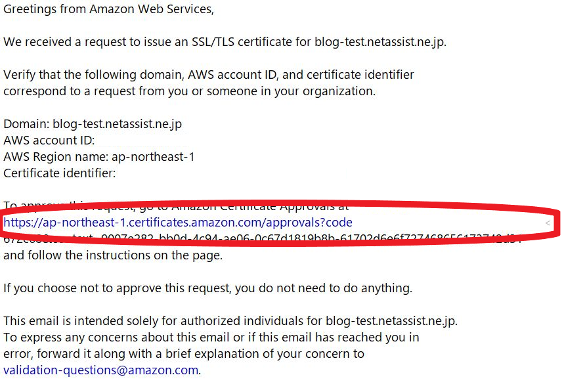Select the "Verify that the following domain" line
This screenshot has width=562, height=392.
(209, 75)
